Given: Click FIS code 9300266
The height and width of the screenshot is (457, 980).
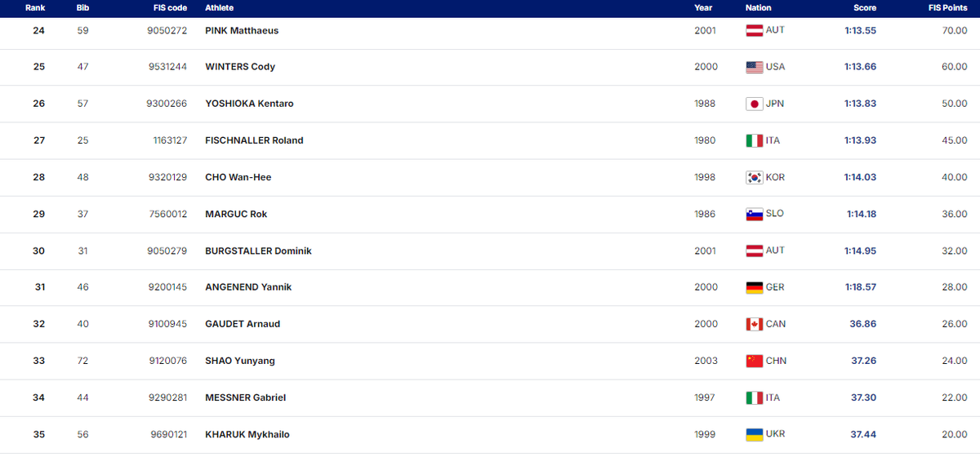Looking at the screenshot, I should (166, 104).
